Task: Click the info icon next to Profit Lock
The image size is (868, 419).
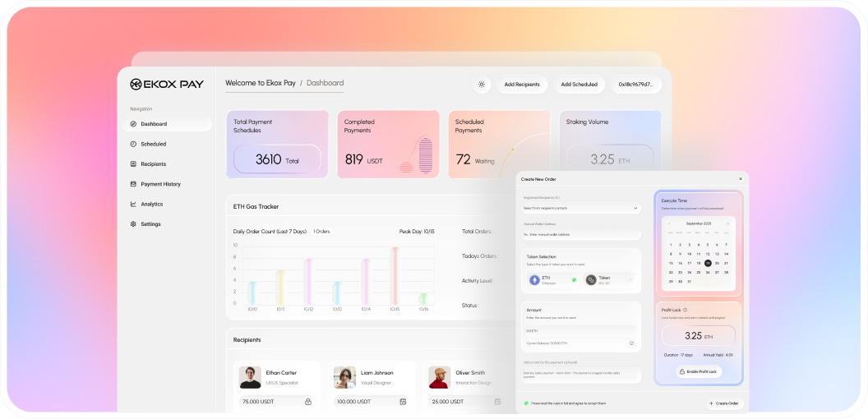Action: tap(685, 310)
